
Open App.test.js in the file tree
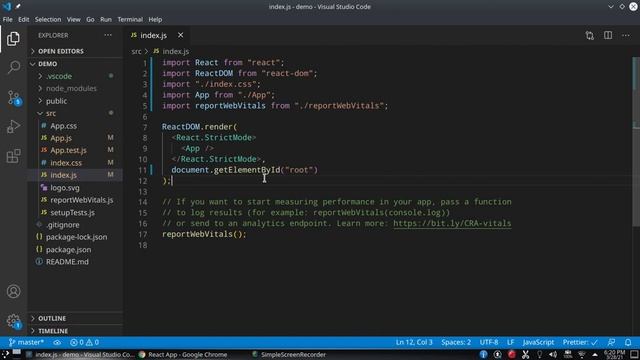click(x=76, y=150)
